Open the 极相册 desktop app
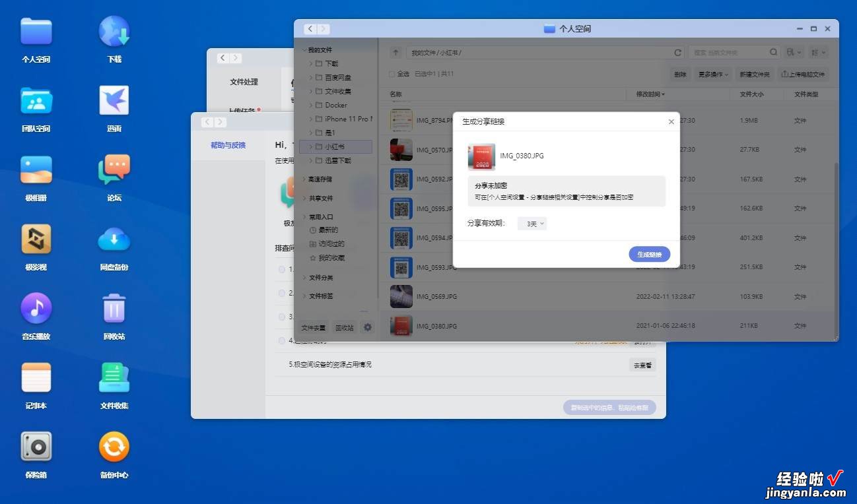This screenshot has width=857, height=504. pyautogui.click(x=36, y=170)
